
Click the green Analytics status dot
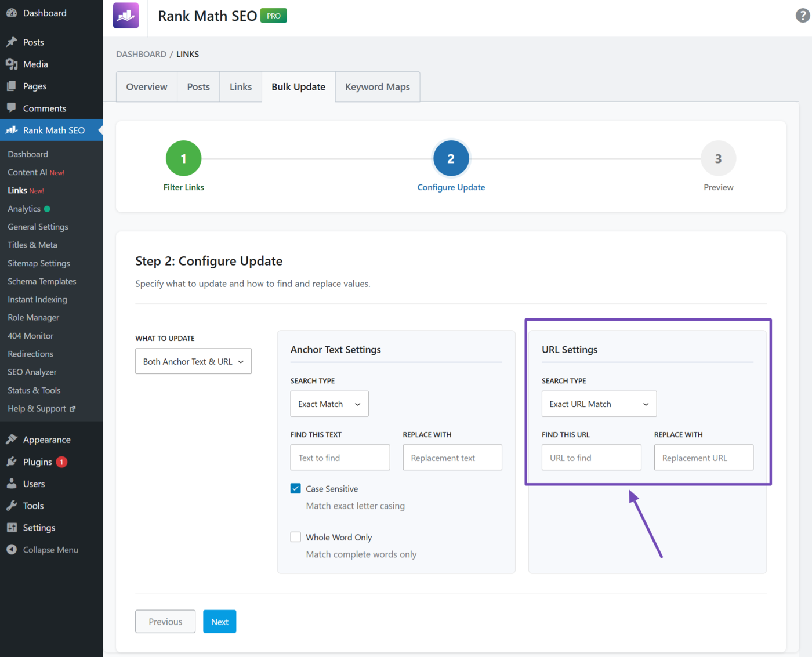(x=46, y=209)
